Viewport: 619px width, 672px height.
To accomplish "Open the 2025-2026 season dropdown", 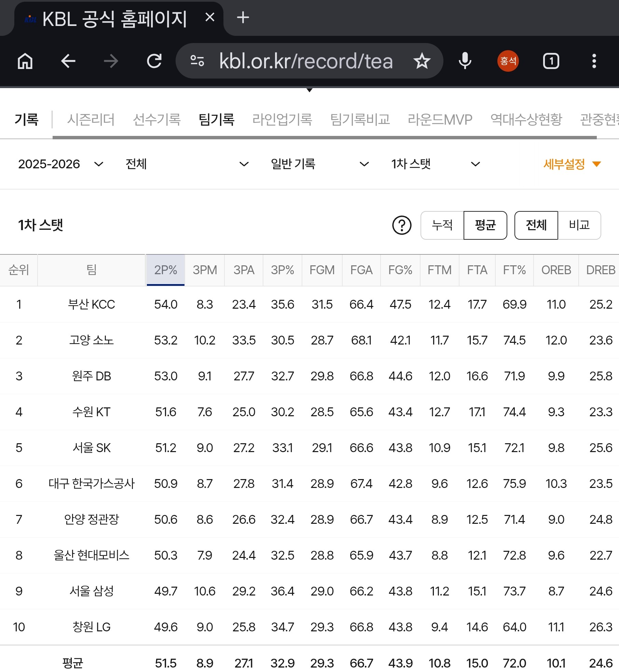I will click(61, 164).
